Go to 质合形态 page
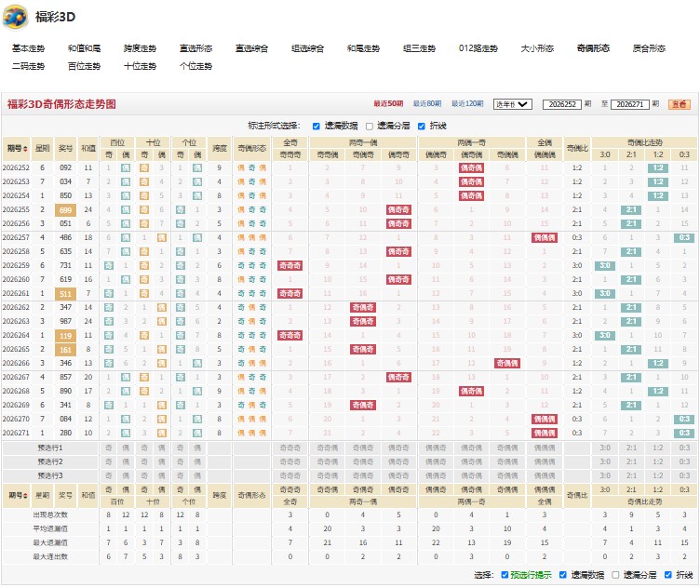The image size is (700, 588). point(649,48)
